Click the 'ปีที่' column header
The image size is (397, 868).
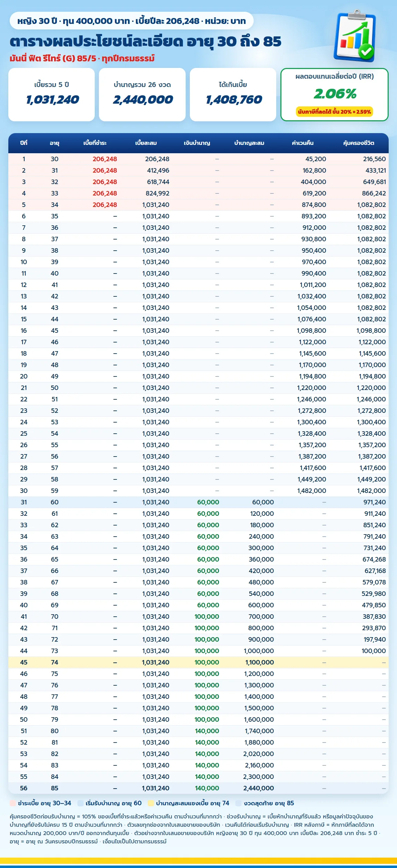[x=24, y=143]
